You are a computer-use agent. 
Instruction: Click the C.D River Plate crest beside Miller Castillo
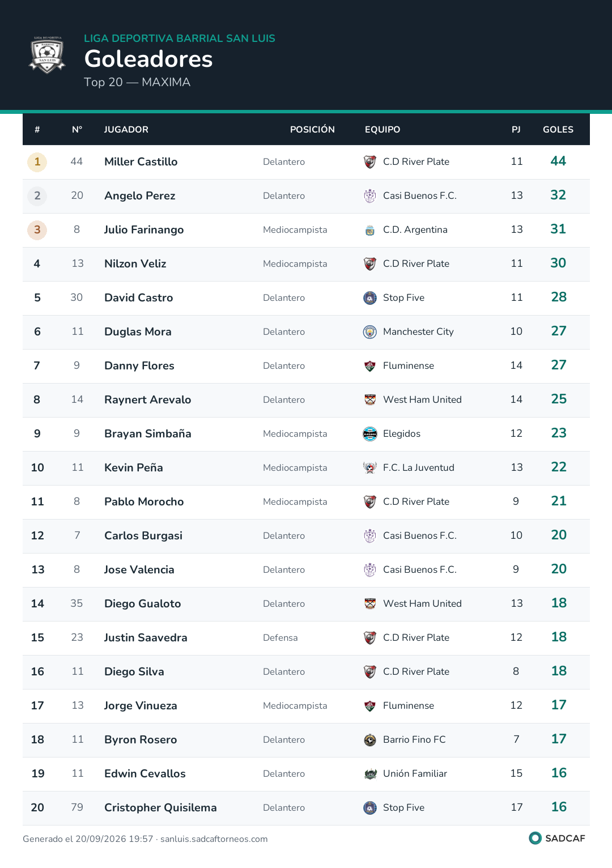tap(370, 162)
